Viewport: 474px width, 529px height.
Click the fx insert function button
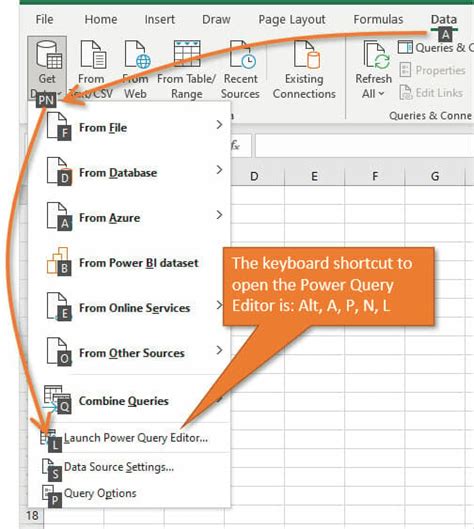236,146
